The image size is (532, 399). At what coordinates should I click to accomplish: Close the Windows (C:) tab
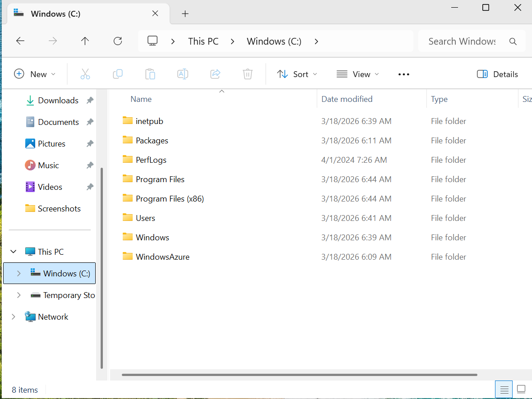155,14
